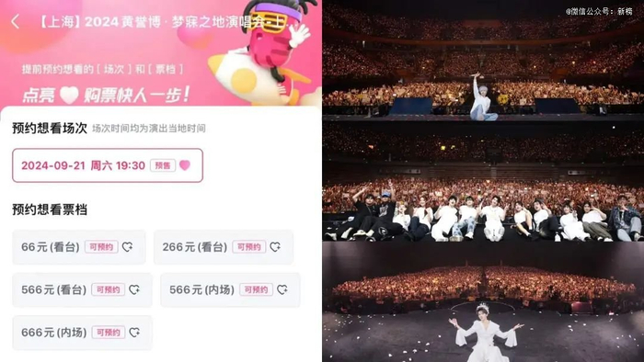This screenshot has width=644, height=362.
Task: Select the 2024-09-21 周六 19:30 session
Action: [x=108, y=165]
